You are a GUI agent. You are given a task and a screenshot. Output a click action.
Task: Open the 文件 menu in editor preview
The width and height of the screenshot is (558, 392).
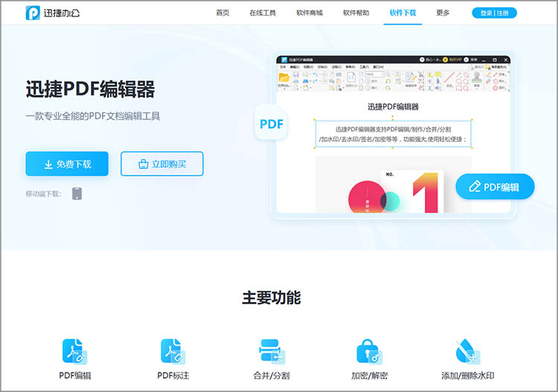click(283, 67)
